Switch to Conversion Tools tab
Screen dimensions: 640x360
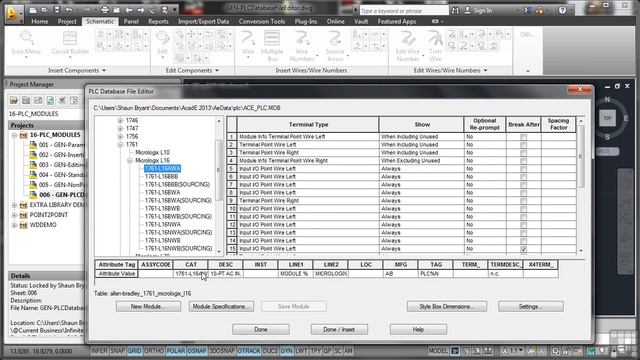262,21
